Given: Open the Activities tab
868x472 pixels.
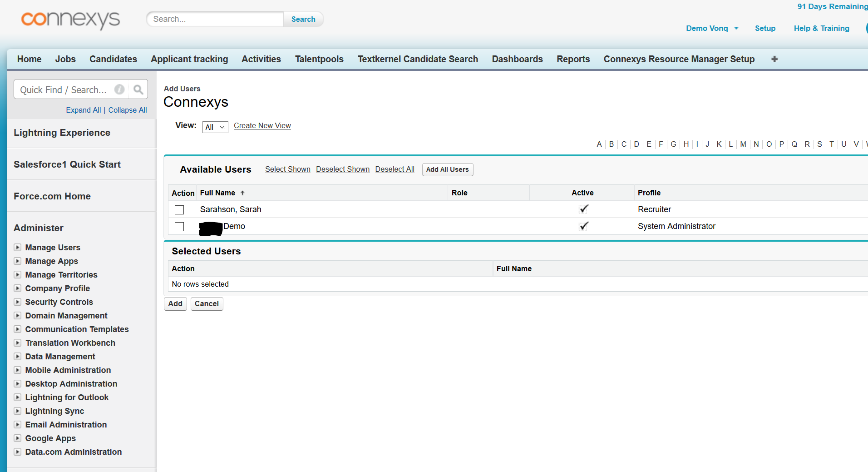Looking at the screenshot, I should 261,59.
